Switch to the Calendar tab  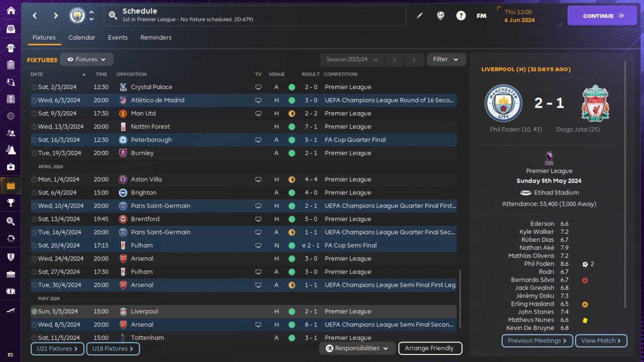(x=82, y=38)
